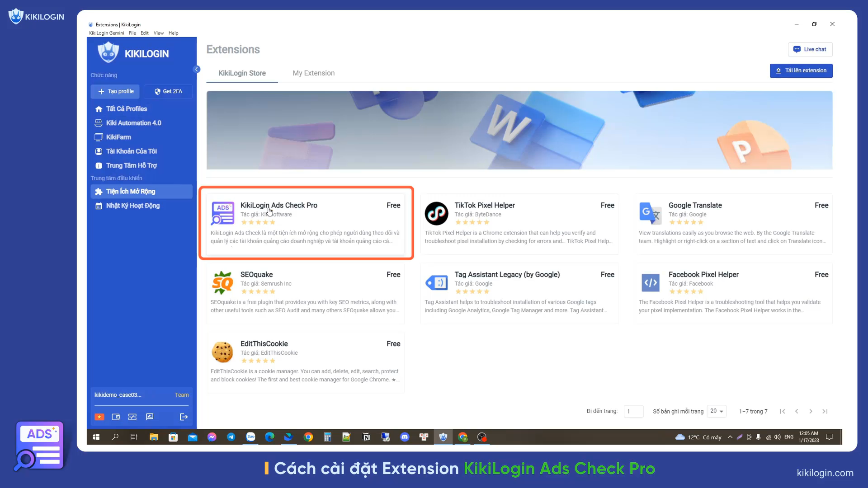Open the TikTok Pixel Helper icon
Image resolution: width=868 pixels, height=488 pixels.
436,213
